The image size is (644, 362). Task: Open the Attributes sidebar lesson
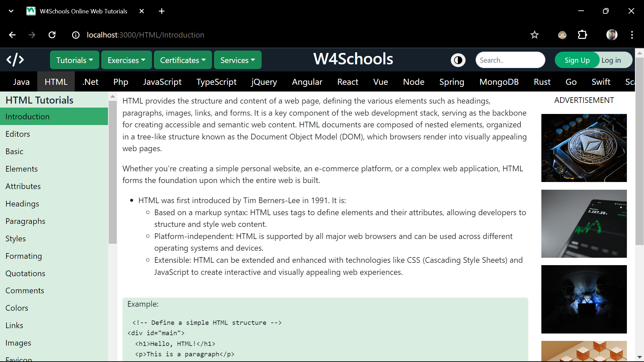54,186
